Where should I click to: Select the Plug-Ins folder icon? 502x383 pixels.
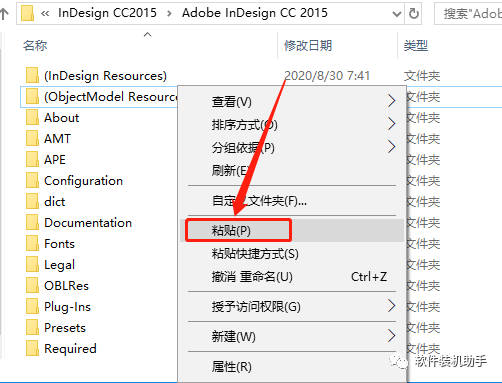32,307
